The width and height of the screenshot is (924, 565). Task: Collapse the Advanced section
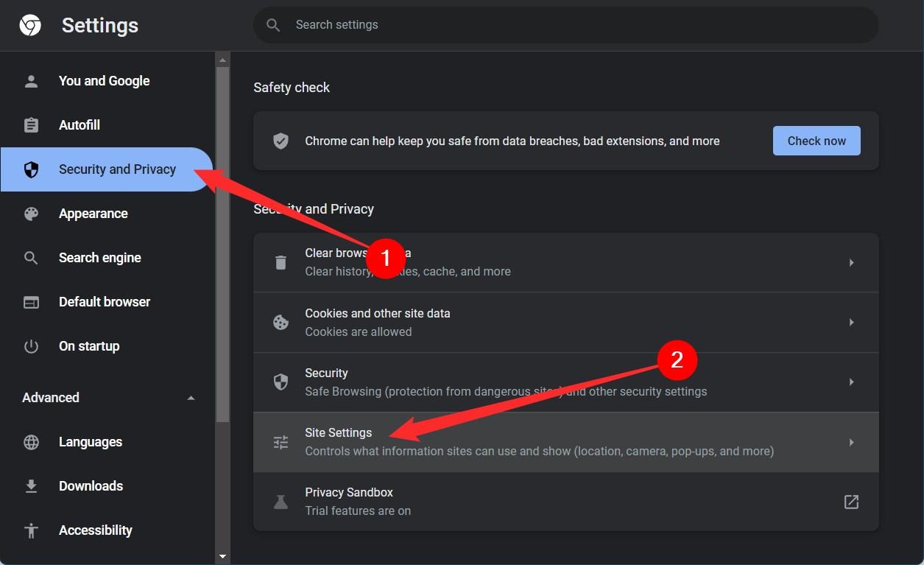click(191, 397)
